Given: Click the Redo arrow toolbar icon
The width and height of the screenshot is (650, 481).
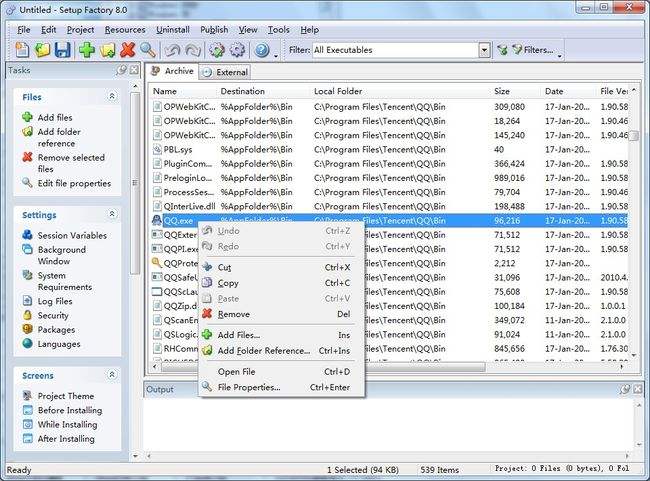Looking at the screenshot, I should [192, 50].
